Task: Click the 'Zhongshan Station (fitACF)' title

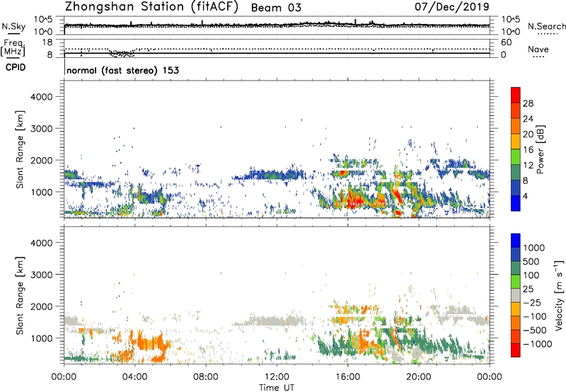Action: point(151,7)
